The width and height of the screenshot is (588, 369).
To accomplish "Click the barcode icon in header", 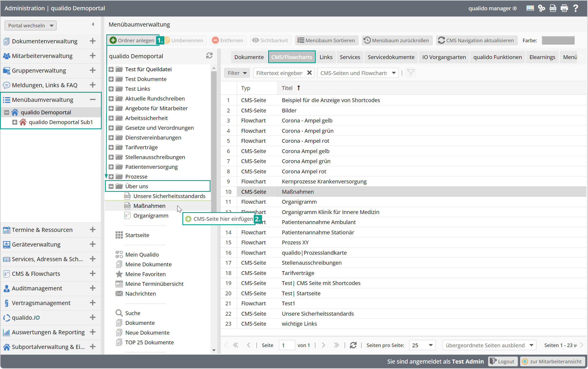I will [x=530, y=8].
